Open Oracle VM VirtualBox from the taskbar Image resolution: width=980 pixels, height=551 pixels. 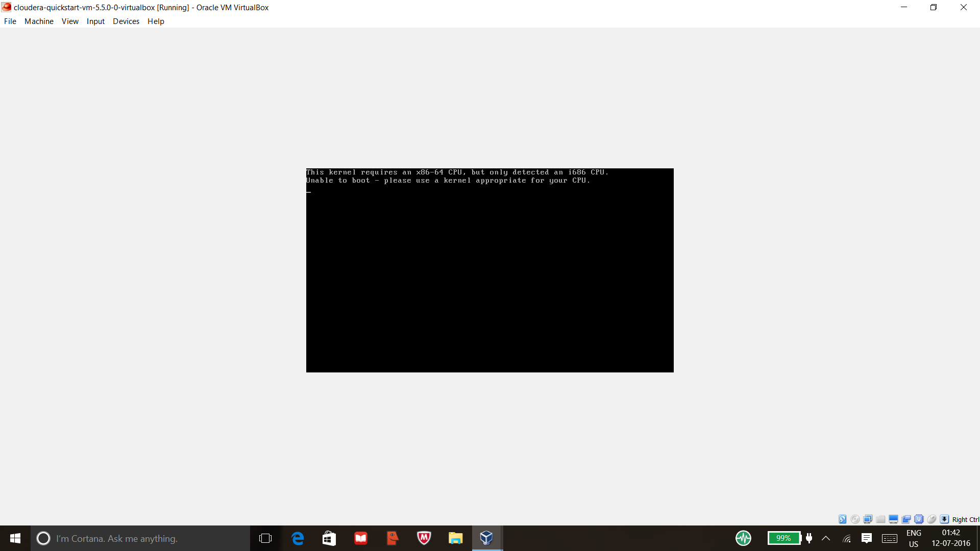486,538
